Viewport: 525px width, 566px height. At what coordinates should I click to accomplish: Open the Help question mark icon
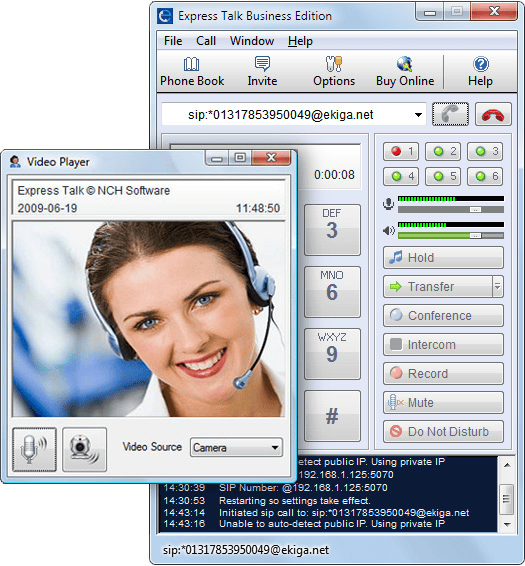pos(481,64)
